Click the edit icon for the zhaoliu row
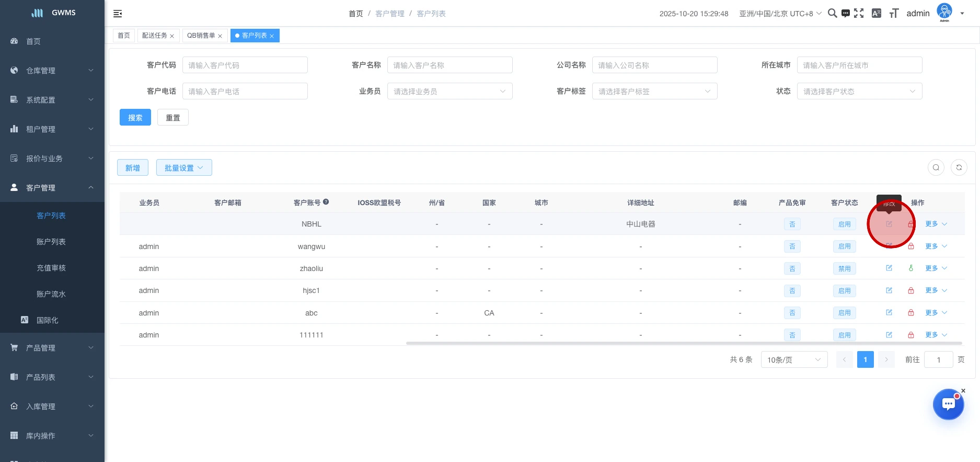 click(889, 268)
